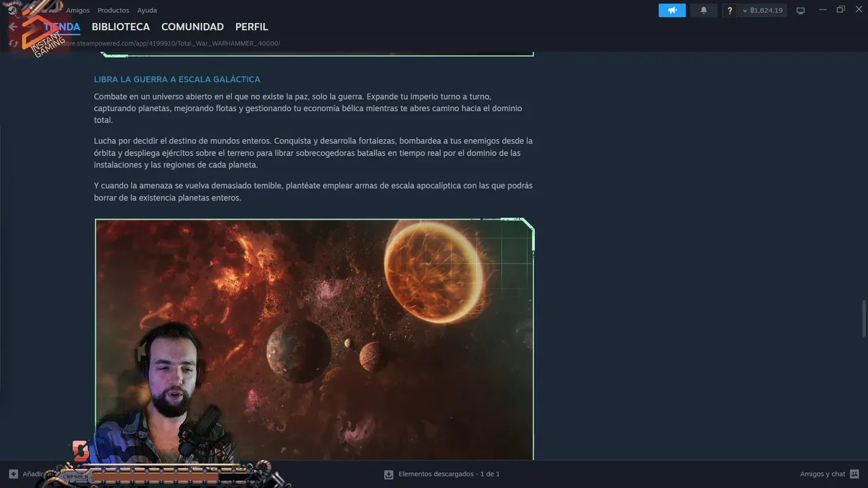Go back with the left arrow
The width and height of the screenshot is (868, 488).
13,27
